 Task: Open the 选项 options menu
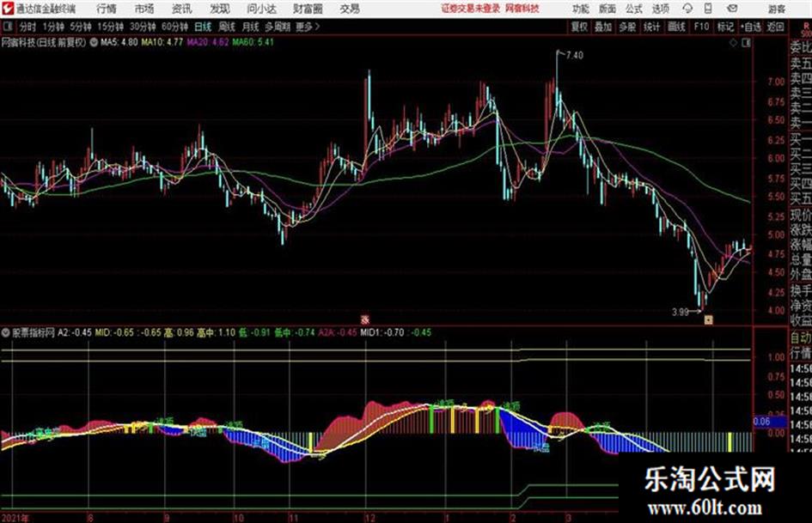[x=660, y=9]
